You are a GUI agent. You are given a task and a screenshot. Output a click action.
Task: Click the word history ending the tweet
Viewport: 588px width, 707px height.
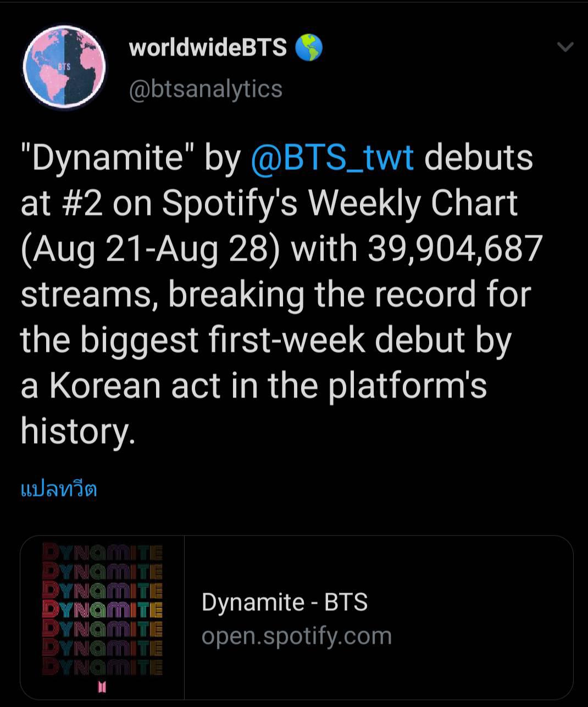pos(77,430)
